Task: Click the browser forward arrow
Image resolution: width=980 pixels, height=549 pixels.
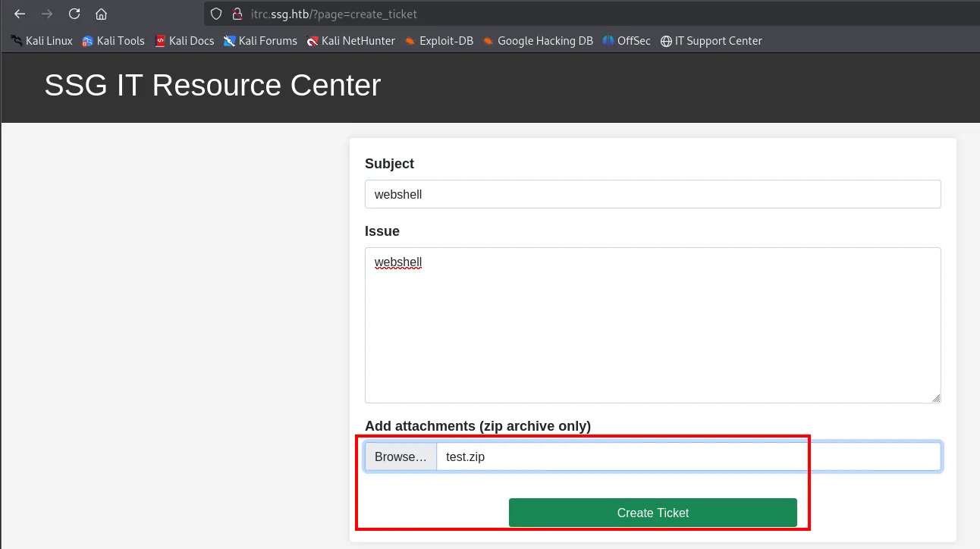Action: pyautogui.click(x=47, y=14)
